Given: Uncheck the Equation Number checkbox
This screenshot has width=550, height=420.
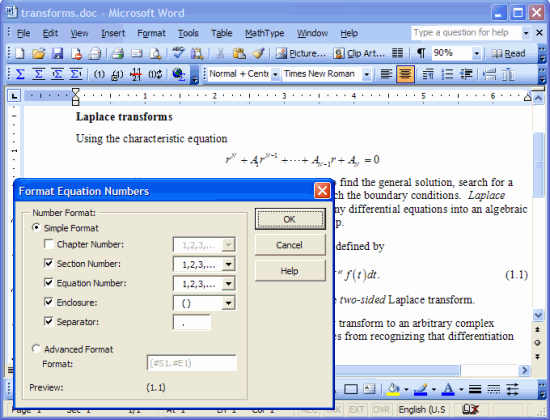Looking at the screenshot, I should (x=49, y=282).
